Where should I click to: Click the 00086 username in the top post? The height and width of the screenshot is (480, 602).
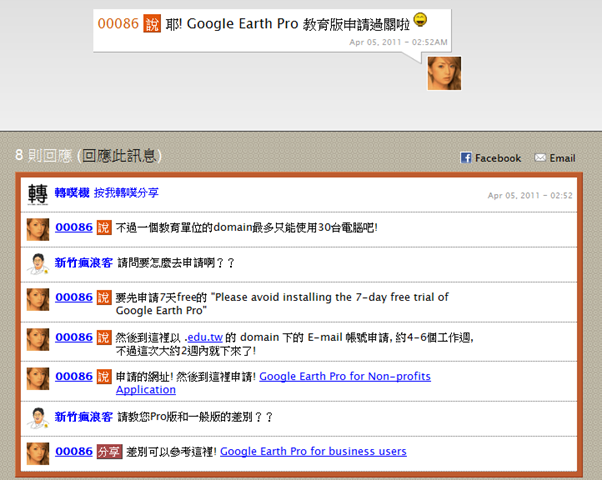(118, 24)
